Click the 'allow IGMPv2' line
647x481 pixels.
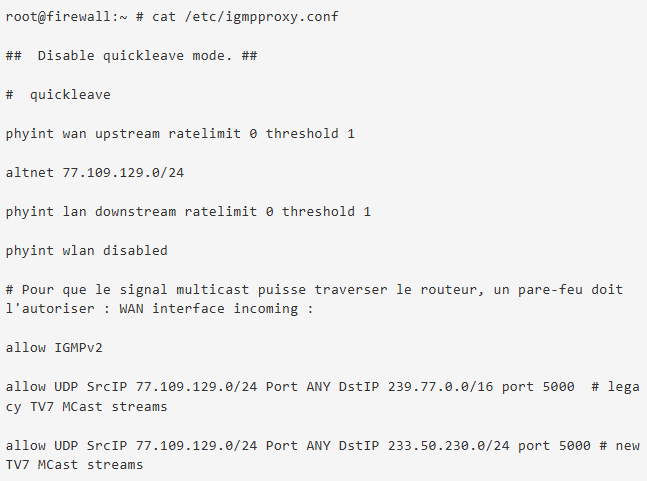(53, 348)
